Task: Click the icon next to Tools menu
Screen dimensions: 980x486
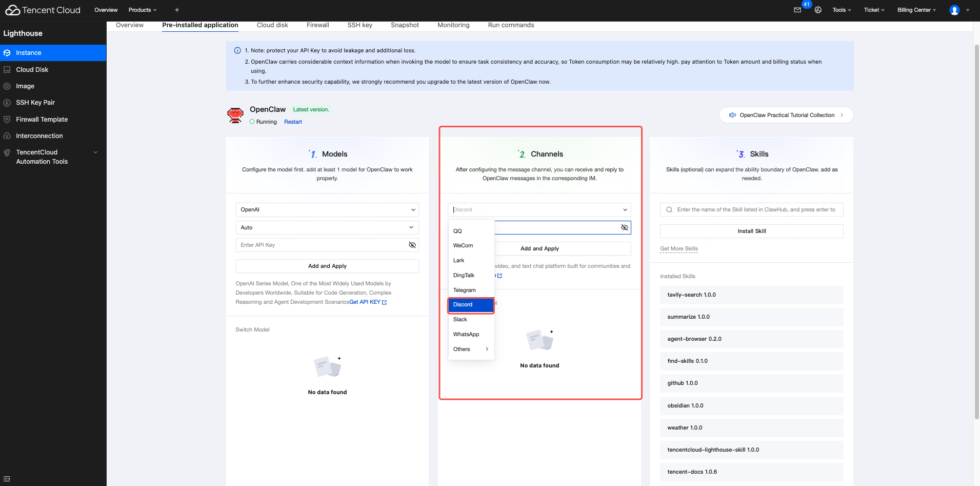Action: tap(818, 10)
